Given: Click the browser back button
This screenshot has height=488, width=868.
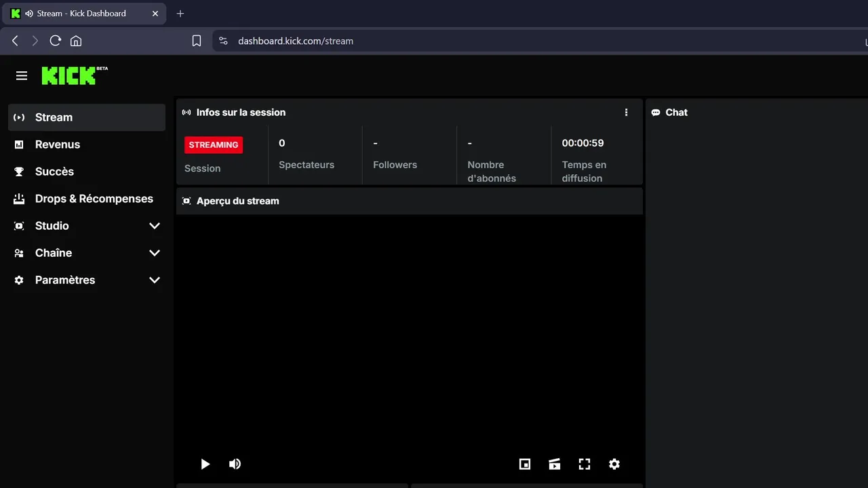Looking at the screenshot, I should click(x=15, y=41).
